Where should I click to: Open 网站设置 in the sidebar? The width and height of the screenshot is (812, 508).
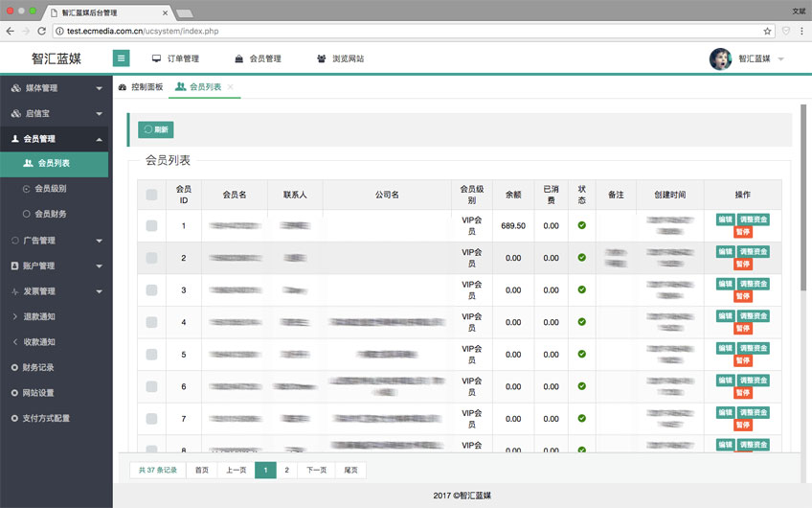[38, 393]
